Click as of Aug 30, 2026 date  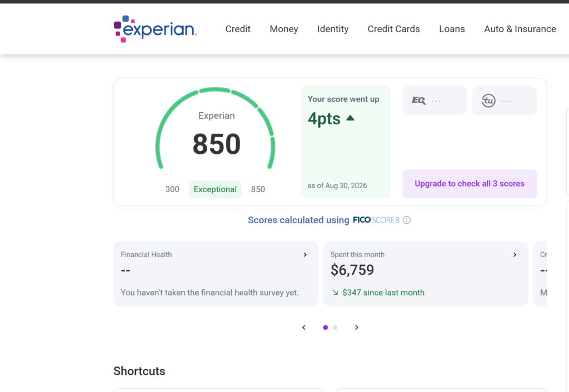point(337,185)
